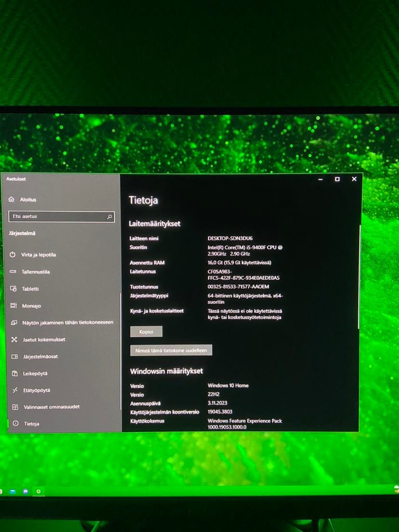
Task: Click the Etätyöpöytä remote desktop icon
Action: (15, 390)
